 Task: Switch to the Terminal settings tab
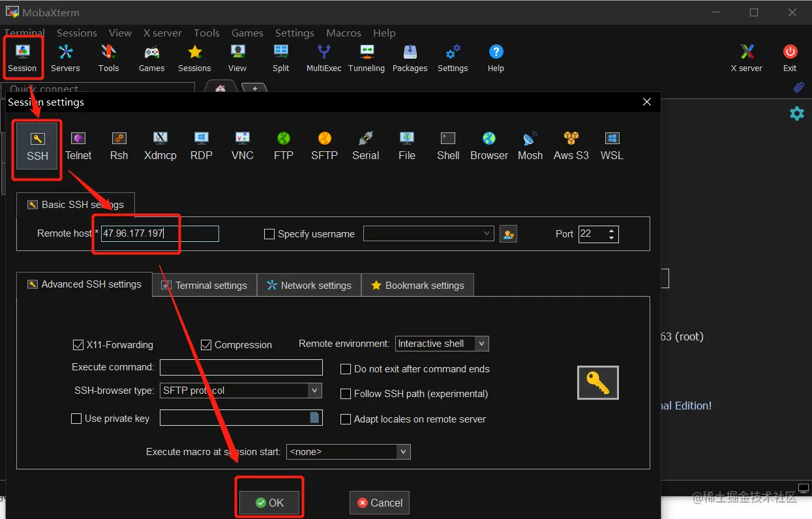coord(205,286)
